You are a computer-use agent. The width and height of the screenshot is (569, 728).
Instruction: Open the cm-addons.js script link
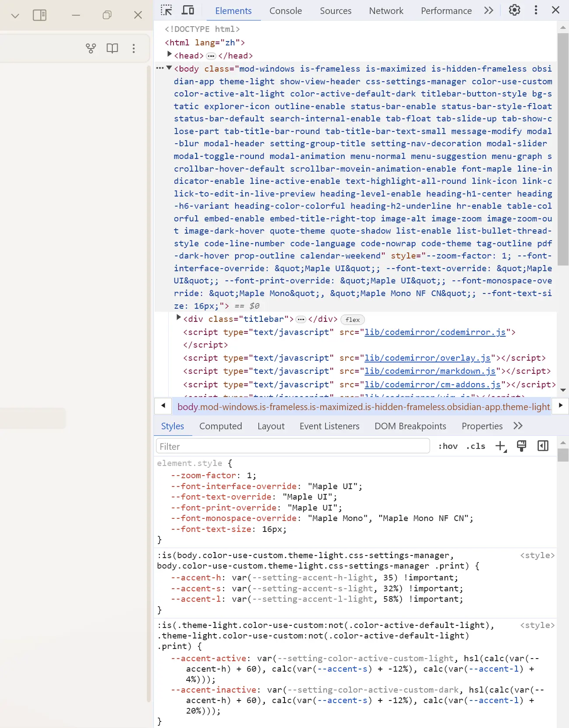click(x=433, y=385)
